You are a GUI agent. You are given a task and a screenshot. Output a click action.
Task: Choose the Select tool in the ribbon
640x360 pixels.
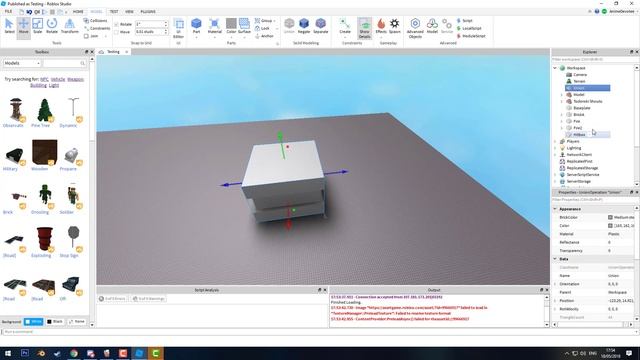pyautogui.click(x=9, y=26)
